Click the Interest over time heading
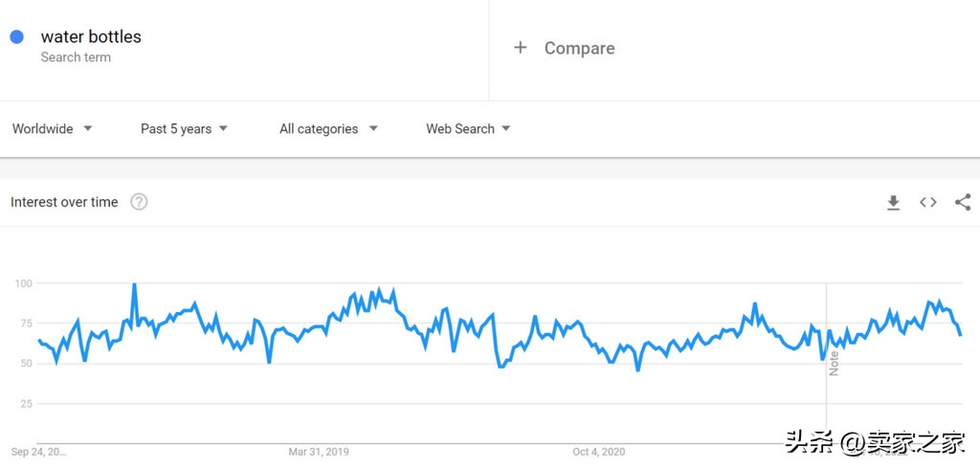This screenshot has height=469, width=980. click(x=64, y=202)
